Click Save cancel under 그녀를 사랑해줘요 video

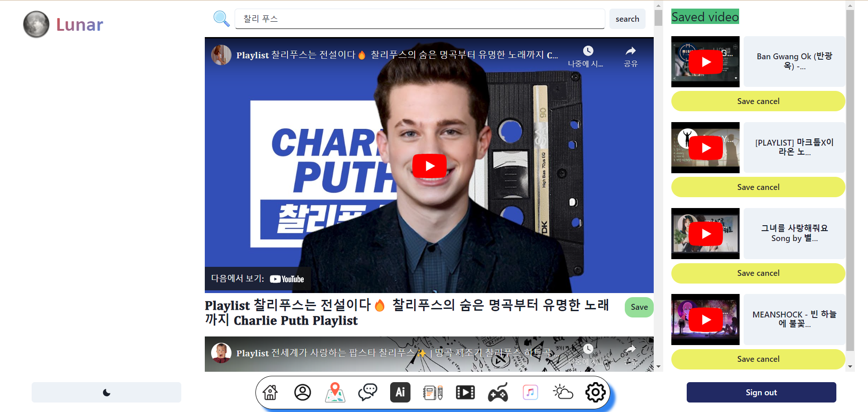tap(758, 273)
